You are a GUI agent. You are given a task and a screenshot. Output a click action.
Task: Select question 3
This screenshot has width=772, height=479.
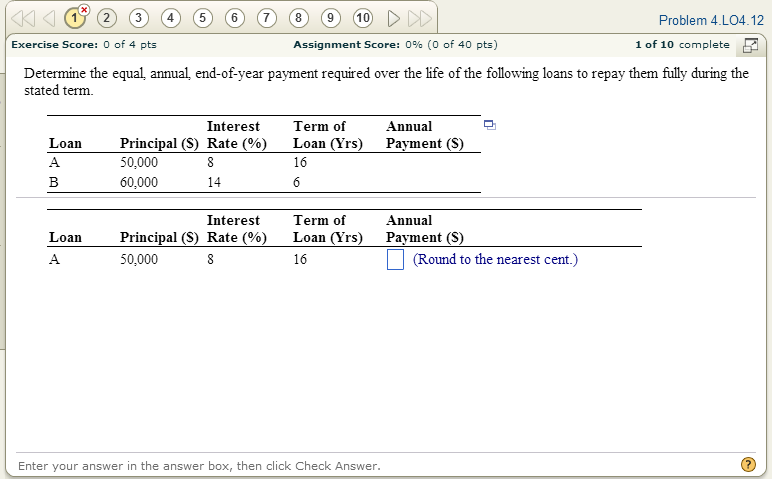[138, 18]
